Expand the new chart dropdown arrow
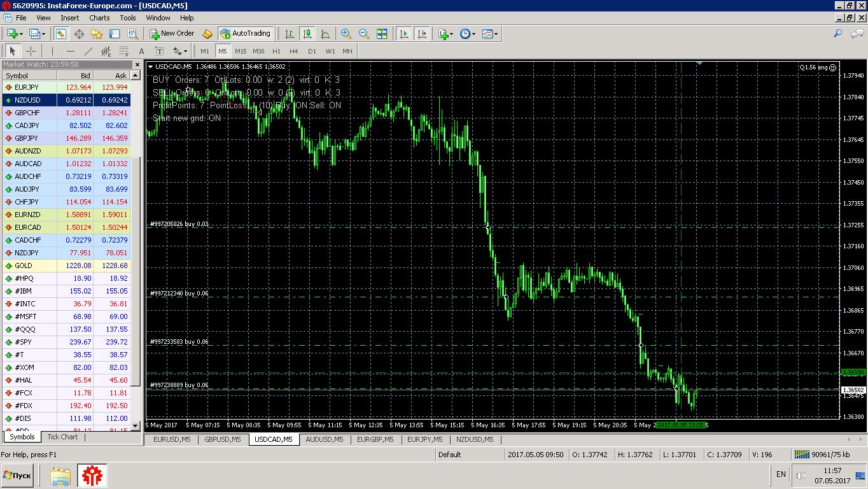The height and width of the screenshot is (489, 868). [x=21, y=34]
